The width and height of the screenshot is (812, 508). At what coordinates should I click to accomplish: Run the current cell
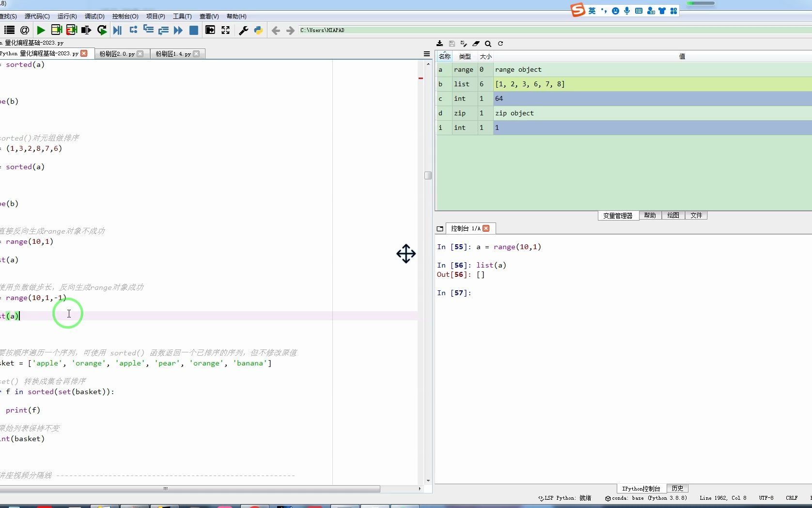click(x=56, y=30)
